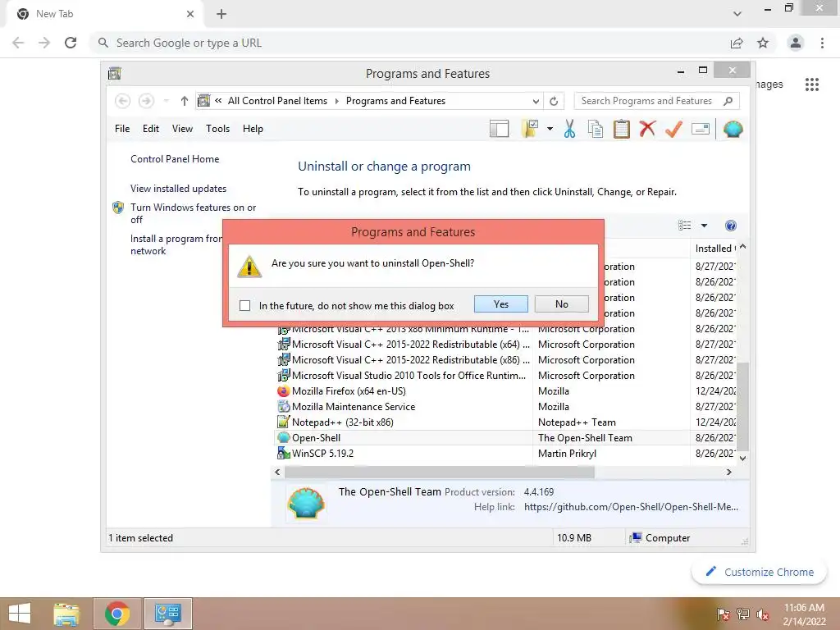The width and height of the screenshot is (840, 630).
Task: Open the Help menu
Action: (x=253, y=129)
